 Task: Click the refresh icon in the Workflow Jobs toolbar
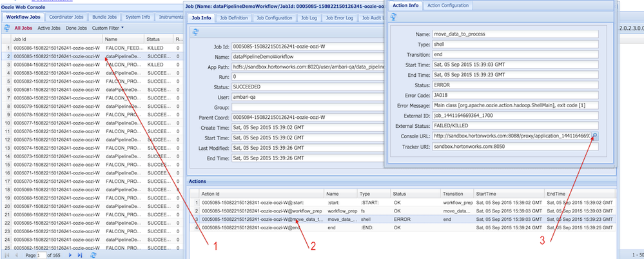(7, 28)
